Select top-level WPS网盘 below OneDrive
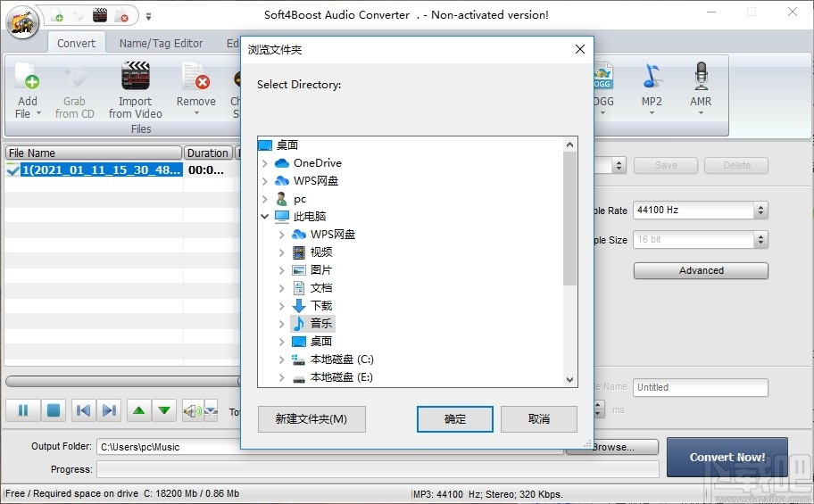The height and width of the screenshot is (504, 814). tap(316, 180)
